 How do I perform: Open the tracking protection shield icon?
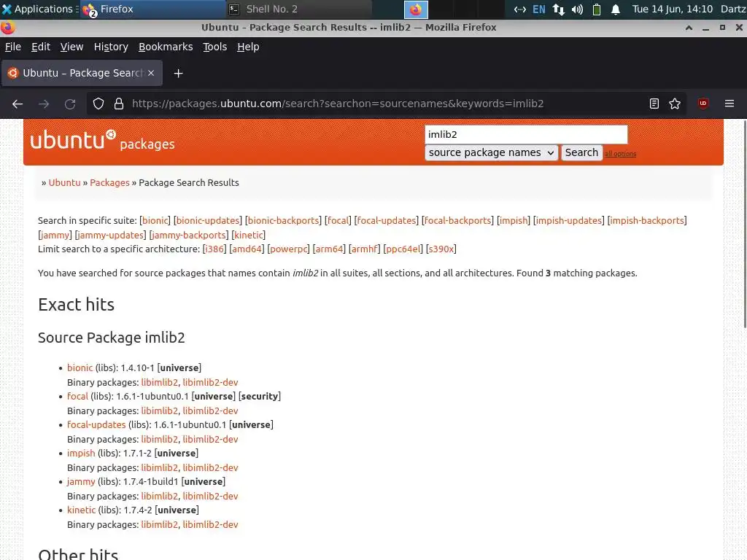(x=98, y=104)
